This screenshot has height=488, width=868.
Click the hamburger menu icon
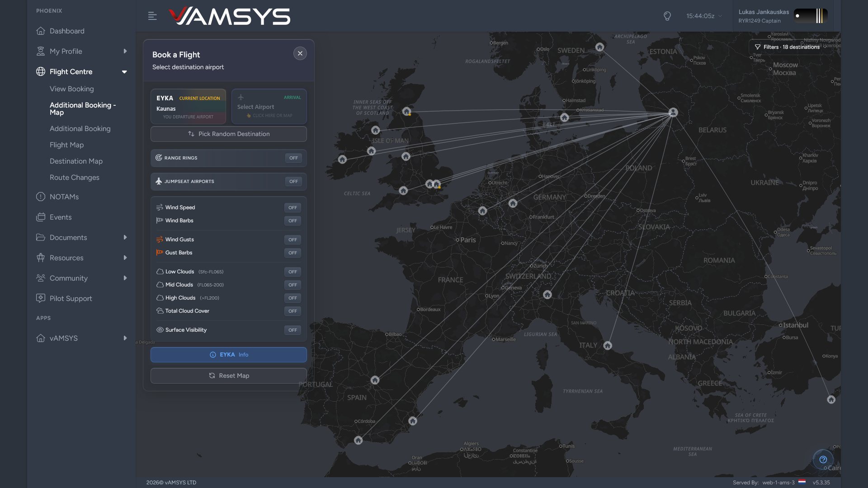[x=152, y=16]
